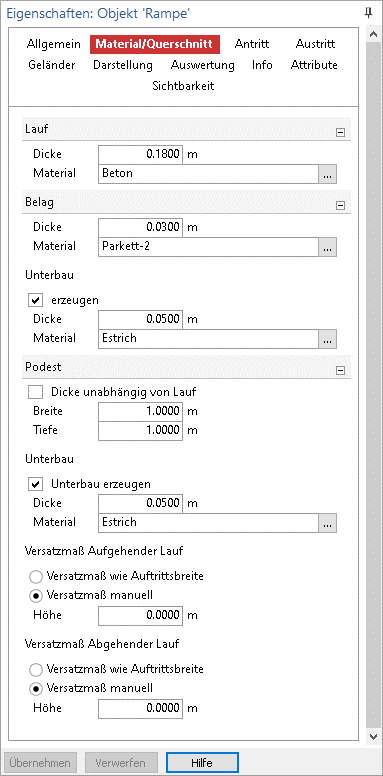Enable Dicke unabhängig von Lauf
Screen dimensions: 383x776
(x=36, y=392)
